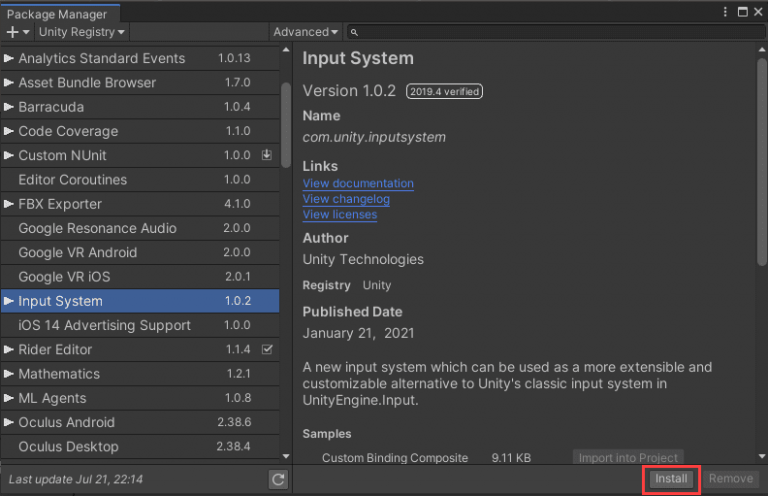
Task: Click the 2019.4 verified badge
Action: pos(444,92)
